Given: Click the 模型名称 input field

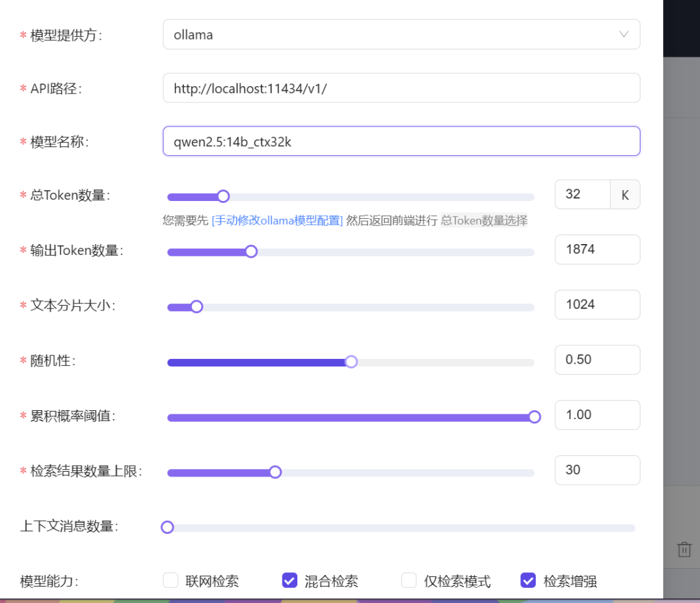Looking at the screenshot, I should pos(401,141).
